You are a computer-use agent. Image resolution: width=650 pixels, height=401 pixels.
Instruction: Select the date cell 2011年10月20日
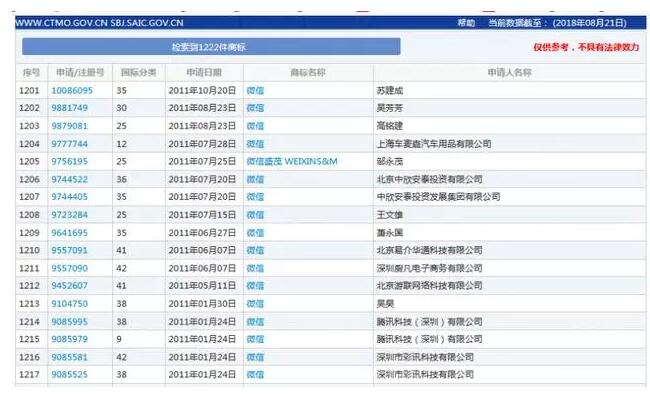tap(202, 90)
